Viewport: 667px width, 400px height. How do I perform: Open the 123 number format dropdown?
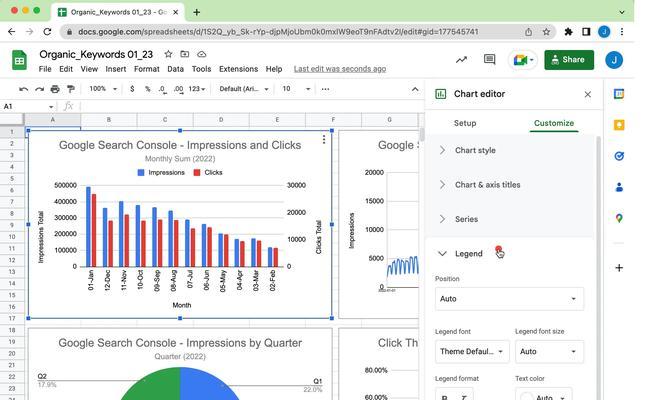(x=197, y=89)
